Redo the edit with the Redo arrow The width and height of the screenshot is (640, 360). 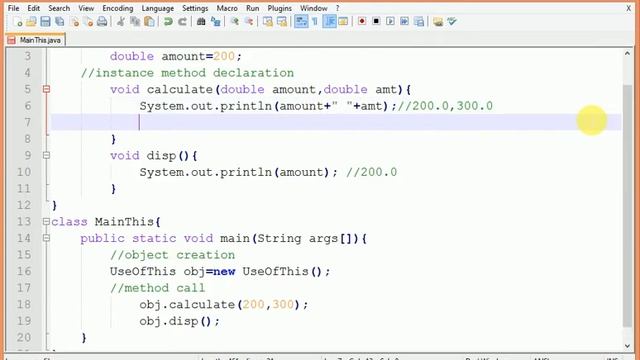click(182, 22)
